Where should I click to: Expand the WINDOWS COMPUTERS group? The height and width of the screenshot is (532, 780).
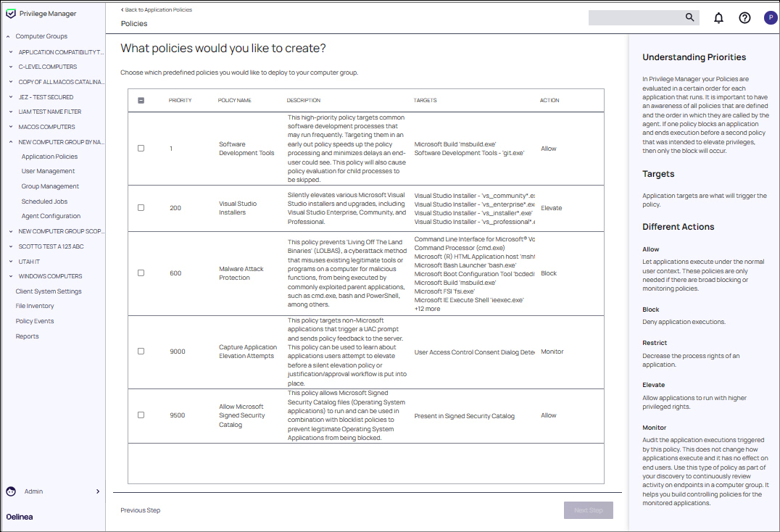(x=10, y=275)
